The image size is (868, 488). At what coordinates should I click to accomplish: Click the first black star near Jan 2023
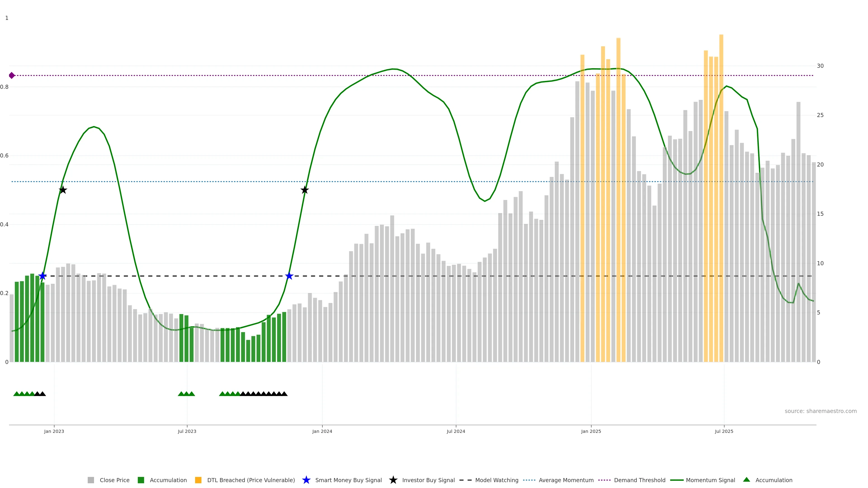point(63,190)
